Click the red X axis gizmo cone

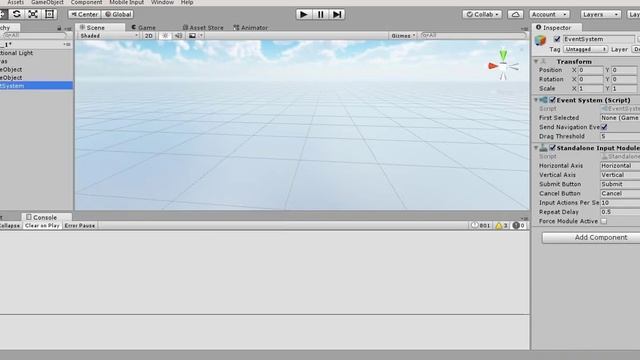[493, 66]
